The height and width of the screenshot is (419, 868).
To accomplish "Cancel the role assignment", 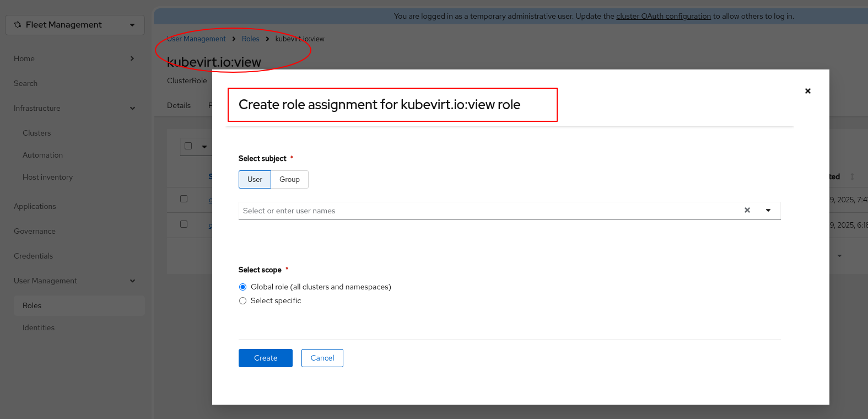I will tap(322, 358).
